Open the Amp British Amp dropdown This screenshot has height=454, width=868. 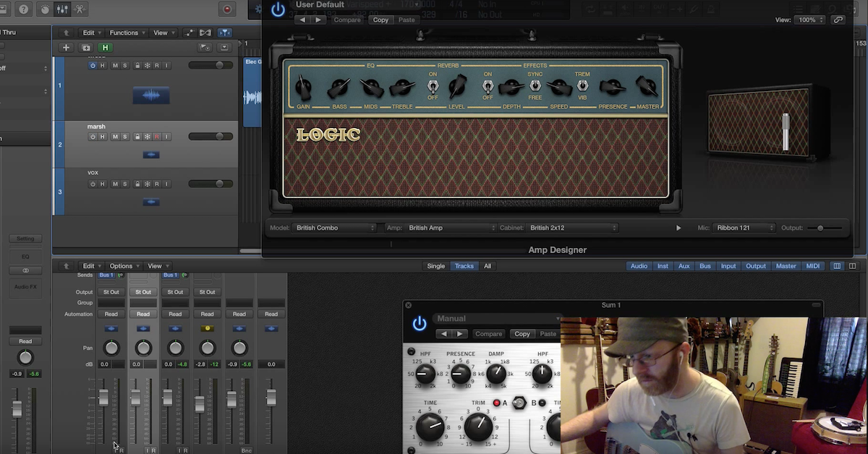(x=451, y=228)
